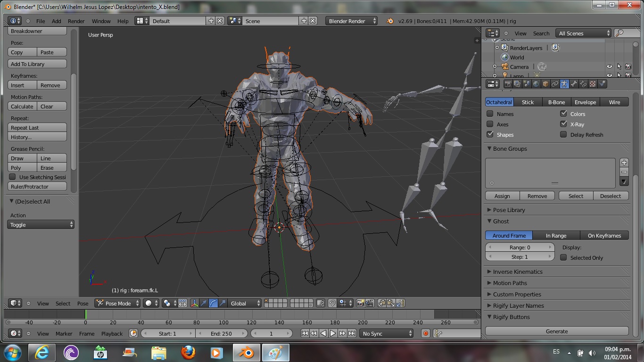This screenshot has width=644, height=362.
Task: Open the Object properties cube icon
Action: point(545,84)
